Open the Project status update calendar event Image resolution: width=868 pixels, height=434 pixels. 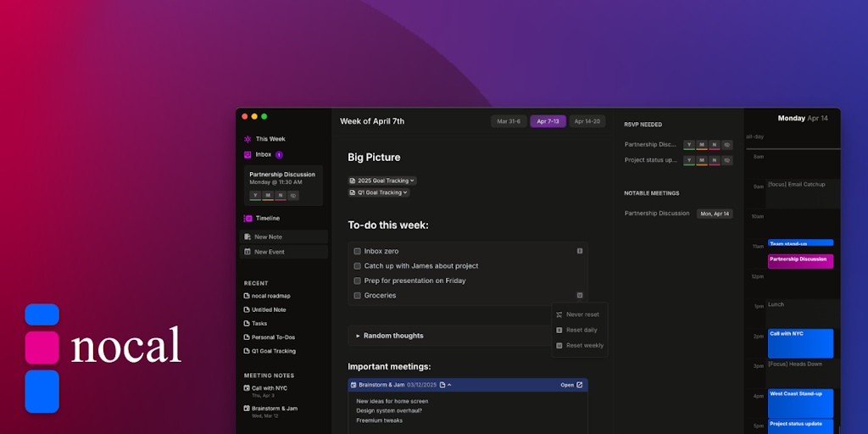coord(800,426)
